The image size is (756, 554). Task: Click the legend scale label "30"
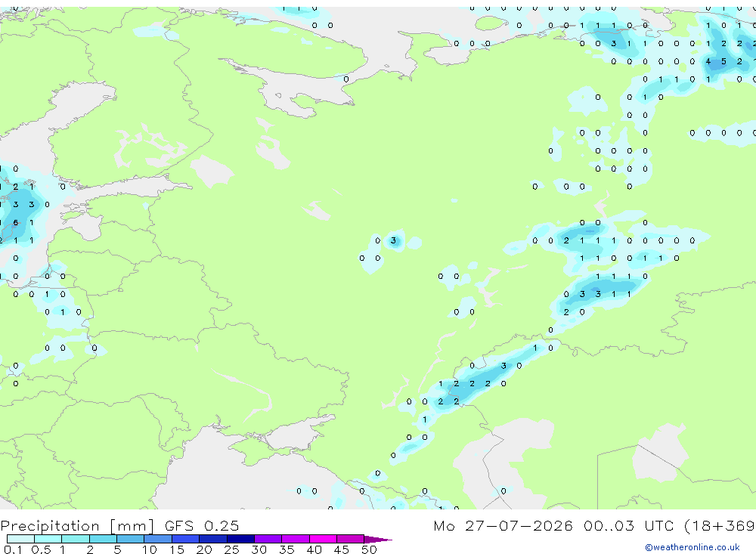259,549
